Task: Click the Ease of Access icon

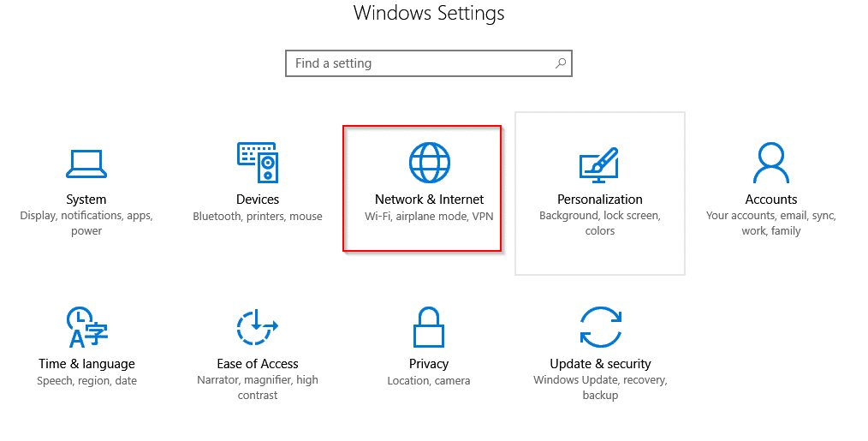Action: point(258,327)
